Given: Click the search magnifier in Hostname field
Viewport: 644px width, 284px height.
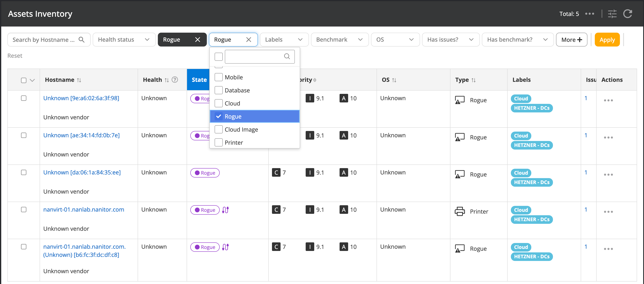Looking at the screenshot, I should pyautogui.click(x=81, y=39).
